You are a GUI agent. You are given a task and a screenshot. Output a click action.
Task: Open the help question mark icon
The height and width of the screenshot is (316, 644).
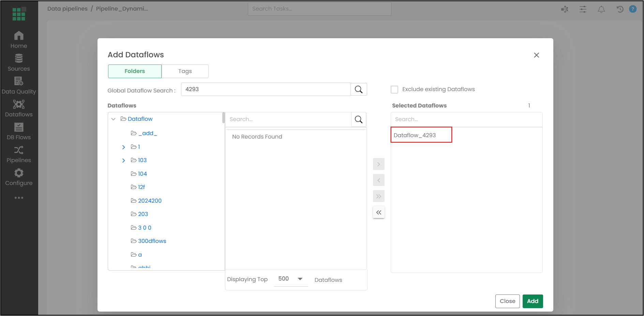pyautogui.click(x=633, y=9)
